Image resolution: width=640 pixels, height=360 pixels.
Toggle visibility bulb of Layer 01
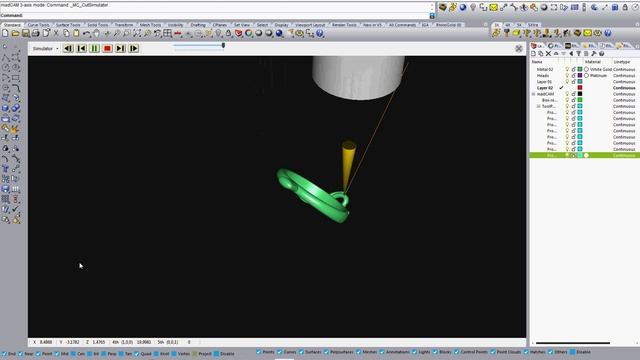click(x=567, y=82)
